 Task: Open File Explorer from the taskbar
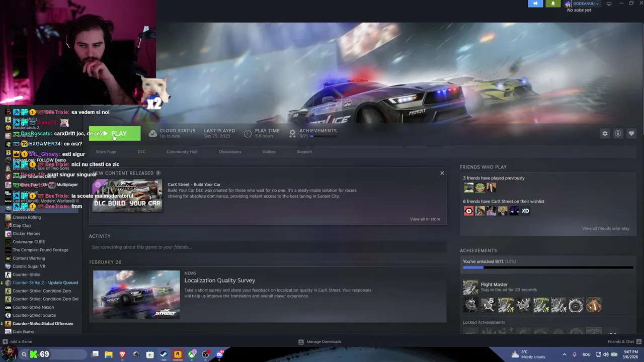(x=109, y=354)
